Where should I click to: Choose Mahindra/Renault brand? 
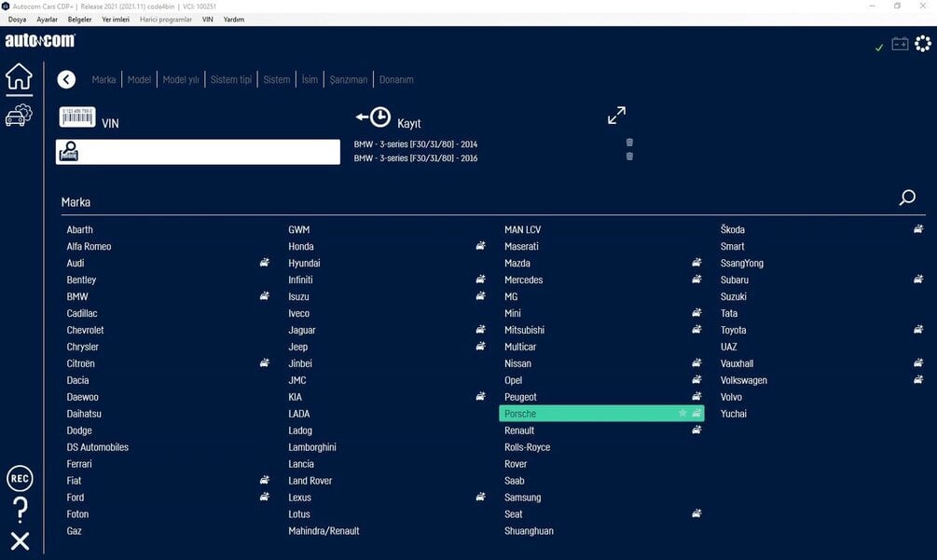tap(324, 531)
